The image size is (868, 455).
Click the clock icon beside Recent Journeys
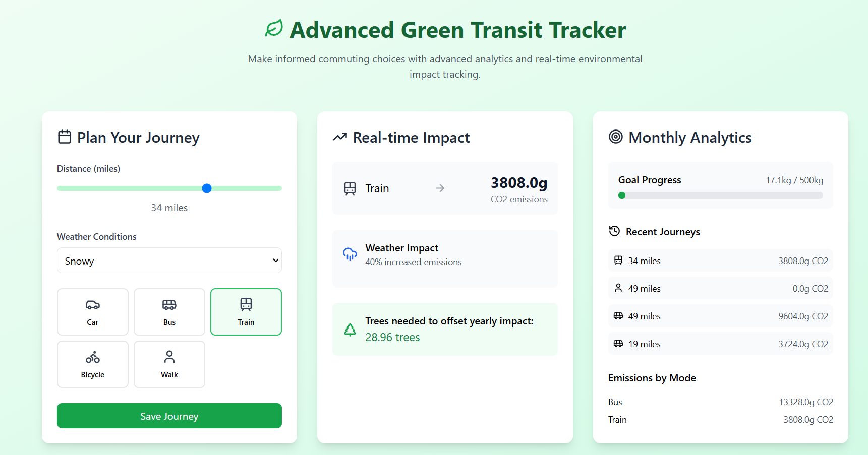614,231
